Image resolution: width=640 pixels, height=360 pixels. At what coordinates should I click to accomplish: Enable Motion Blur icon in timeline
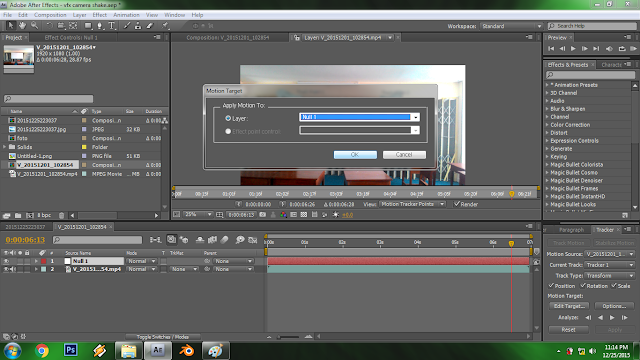(x=224, y=240)
